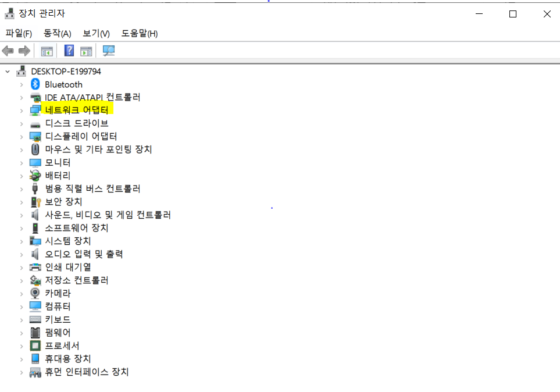Select the 휴먼 인터페이스 장치 label

pos(87,372)
